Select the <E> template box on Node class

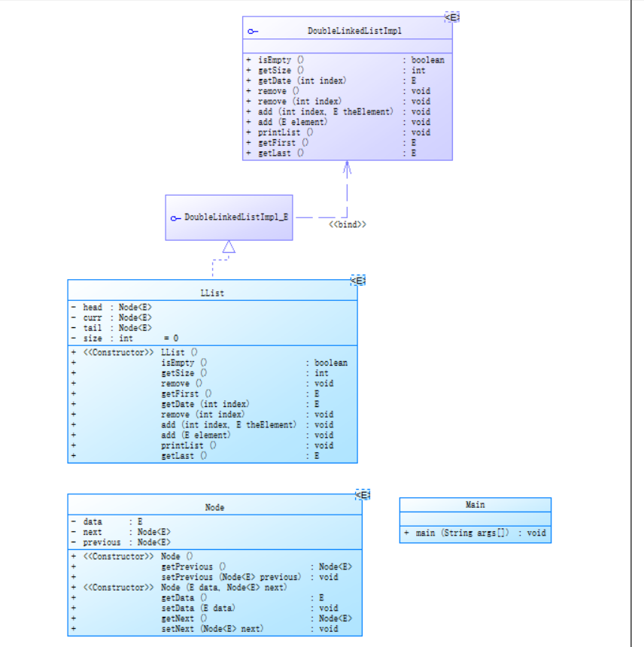(x=363, y=495)
